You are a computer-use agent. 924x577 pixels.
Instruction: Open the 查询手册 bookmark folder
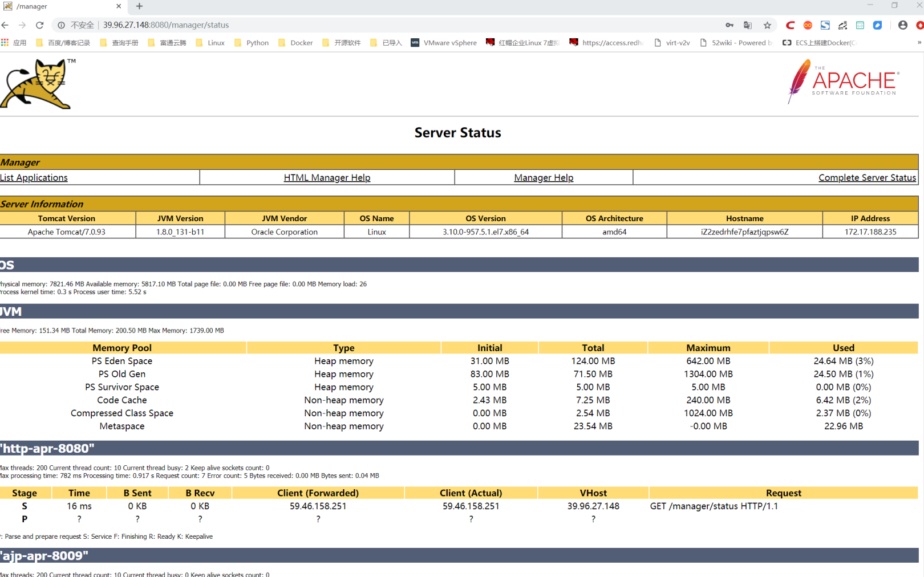click(x=119, y=43)
